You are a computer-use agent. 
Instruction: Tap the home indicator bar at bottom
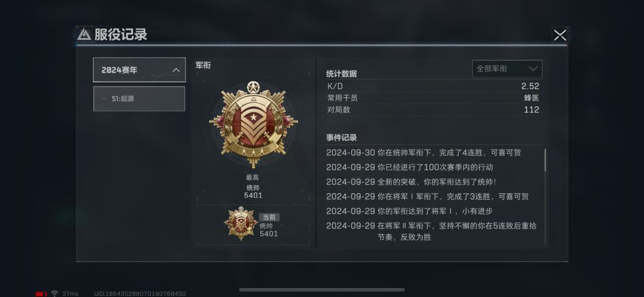coord(322,290)
